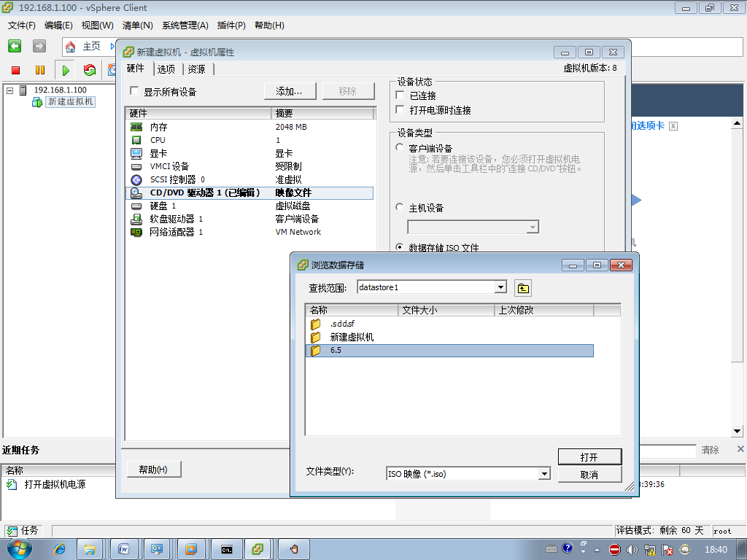Switch to the 资源 tab
Screen dimensions: 747x560
[x=197, y=69]
